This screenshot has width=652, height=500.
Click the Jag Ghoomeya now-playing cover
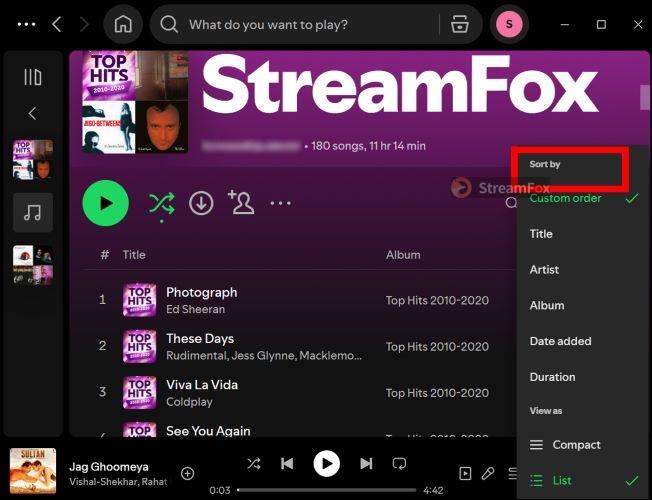click(x=33, y=470)
